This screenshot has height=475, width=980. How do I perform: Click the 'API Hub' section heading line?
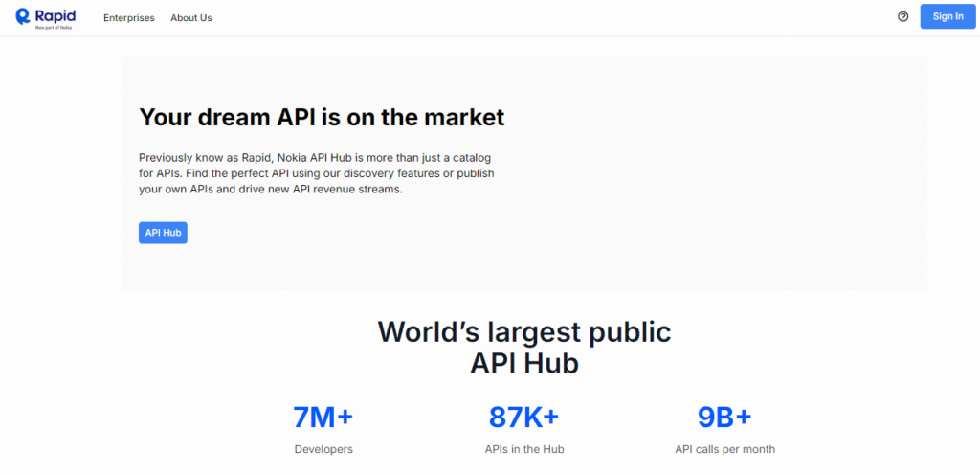tap(524, 364)
